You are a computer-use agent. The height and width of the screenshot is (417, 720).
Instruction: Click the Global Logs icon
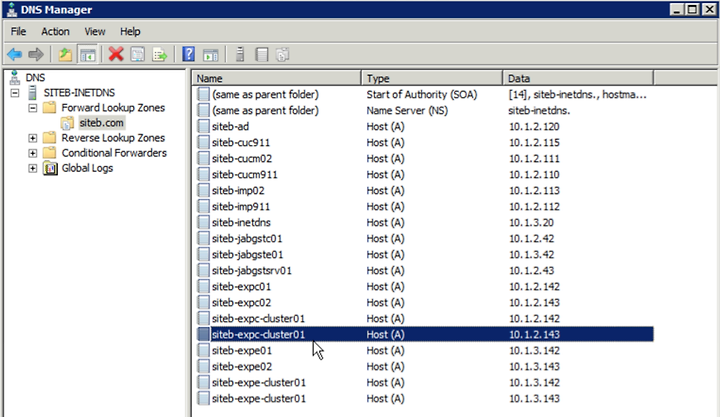50,168
